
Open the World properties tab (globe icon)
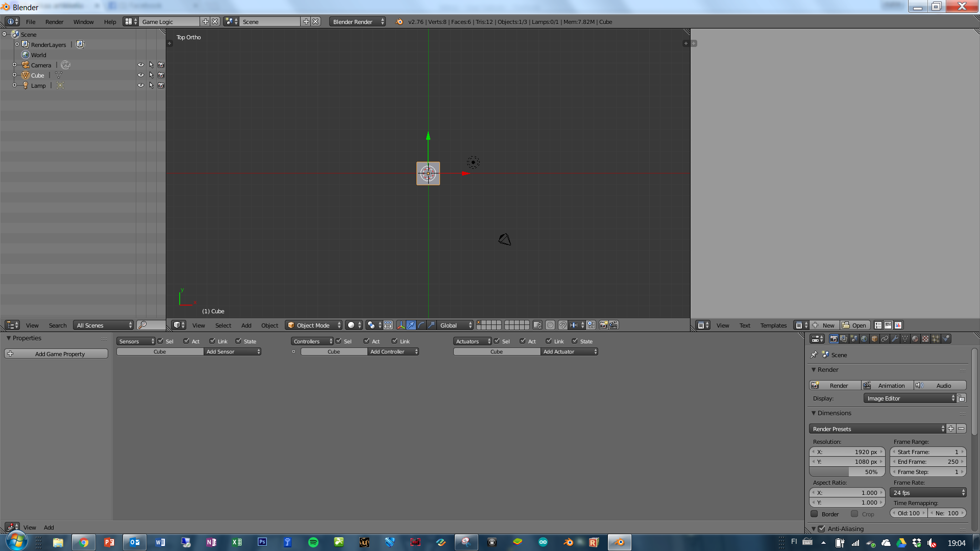(x=864, y=339)
